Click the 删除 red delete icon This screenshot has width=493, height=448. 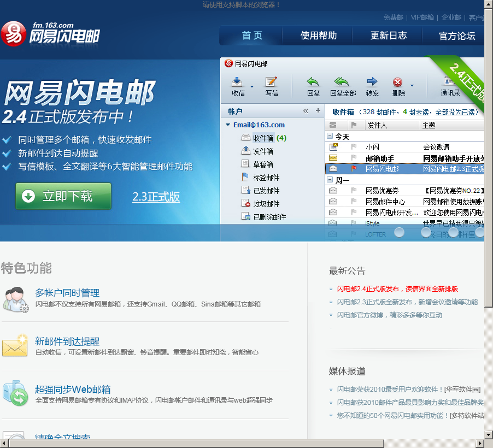click(398, 82)
